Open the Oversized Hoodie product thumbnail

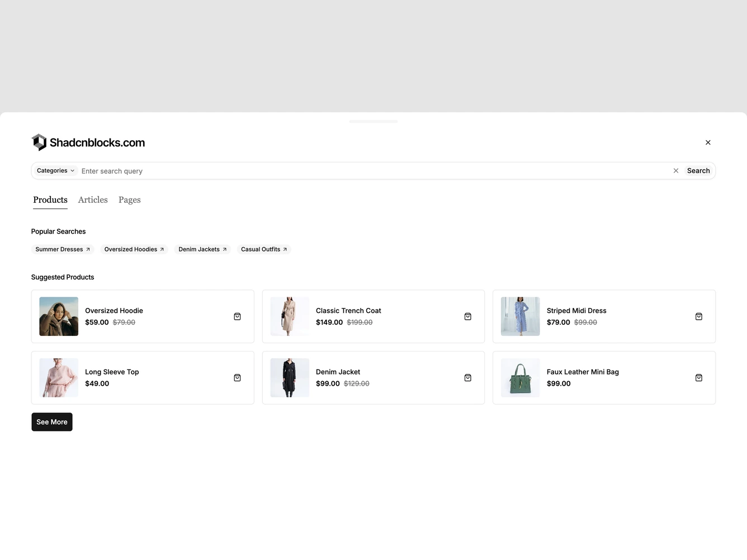click(59, 316)
